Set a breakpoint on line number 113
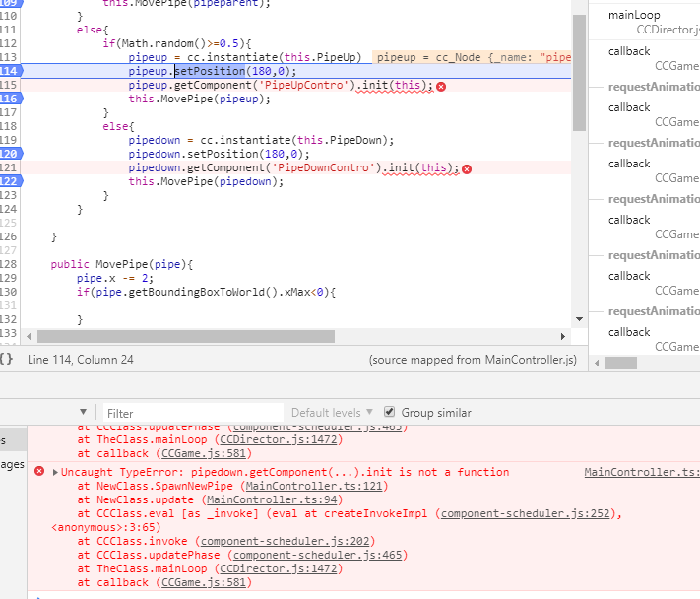Screen dimensions: 700x599 [9, 57]
